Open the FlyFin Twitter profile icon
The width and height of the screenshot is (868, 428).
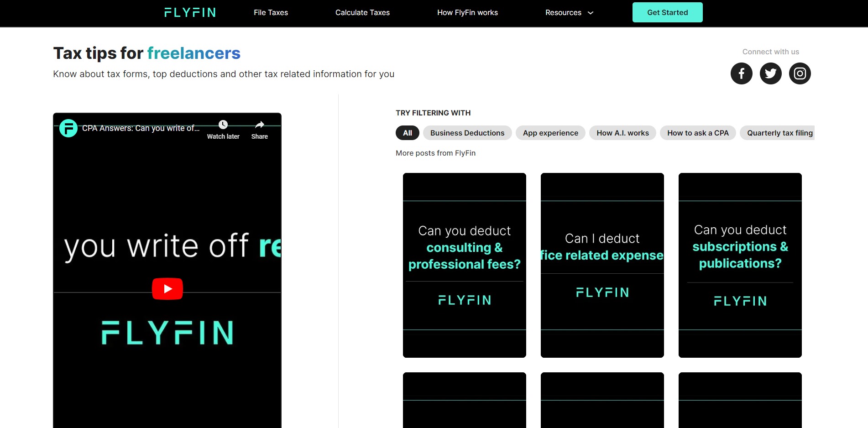coord(770,73)
